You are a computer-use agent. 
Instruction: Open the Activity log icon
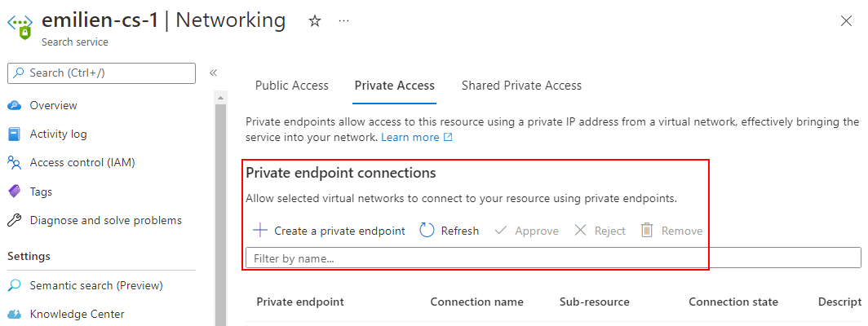pyautogui.click(x=15, y=134)
